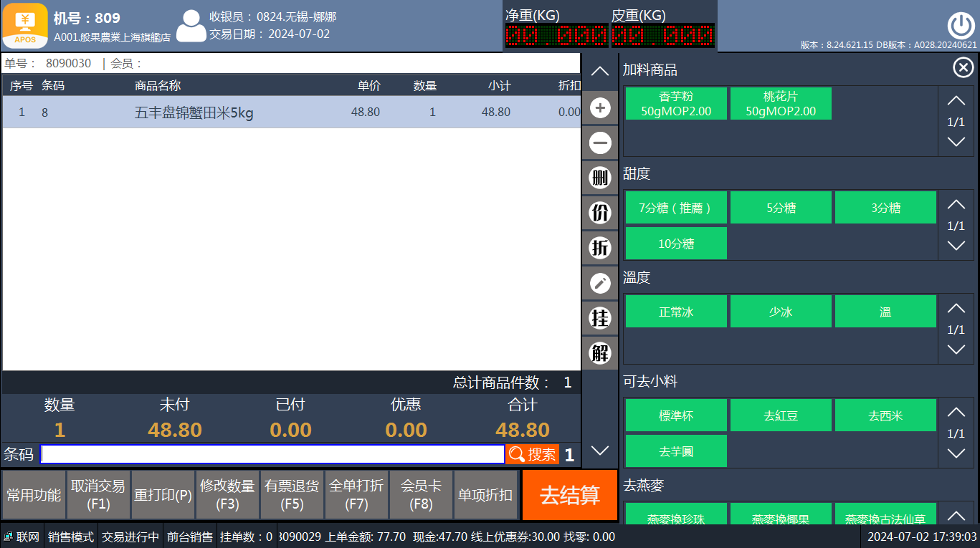Click the 搜索 search button

coord(533,454)
